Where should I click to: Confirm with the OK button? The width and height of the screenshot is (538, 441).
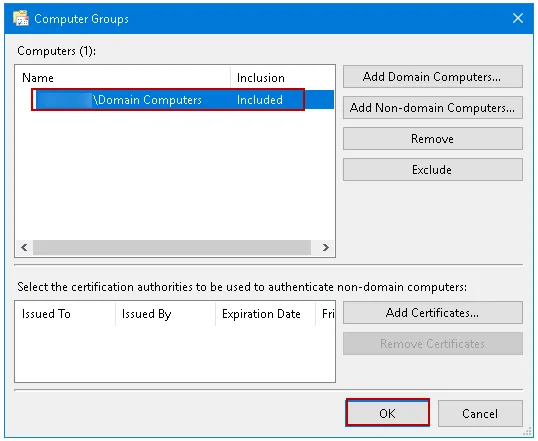[x=387, y=413]
